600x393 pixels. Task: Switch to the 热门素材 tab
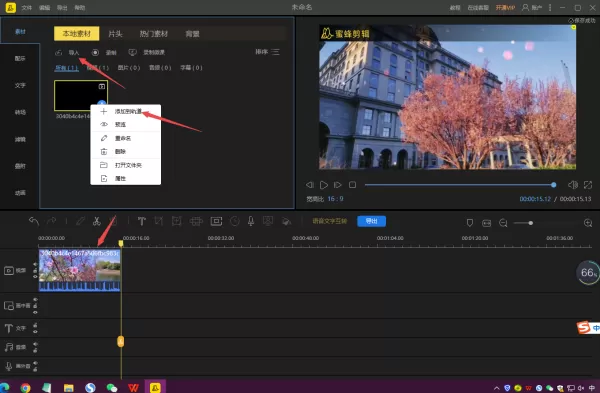pos(154,34)
